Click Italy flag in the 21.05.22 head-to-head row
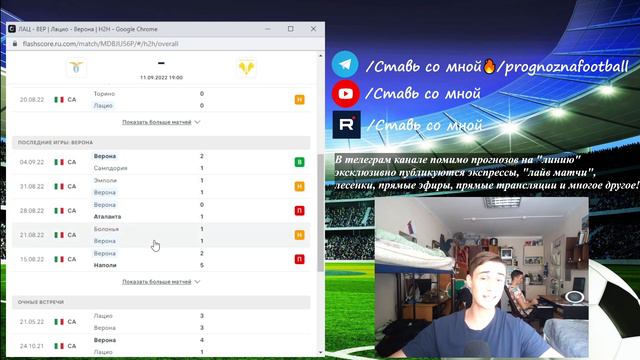640x360 pixels. pos(59,322)
